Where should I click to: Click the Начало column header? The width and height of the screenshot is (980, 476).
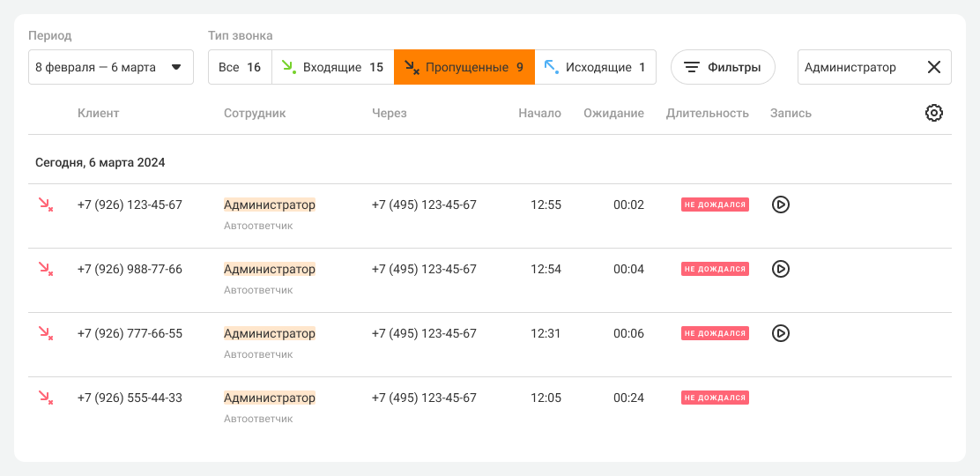pyautogui.click(x=539, y=113)
